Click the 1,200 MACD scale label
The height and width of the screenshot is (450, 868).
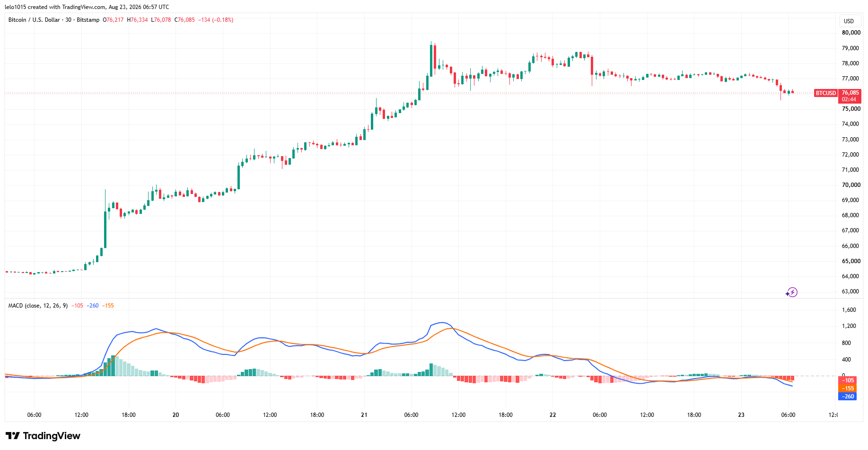849,326
